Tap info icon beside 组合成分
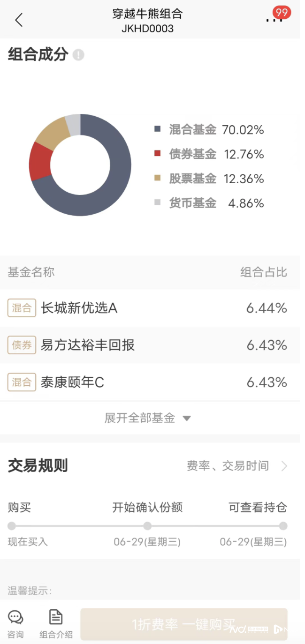 click(x=78, y=55)
